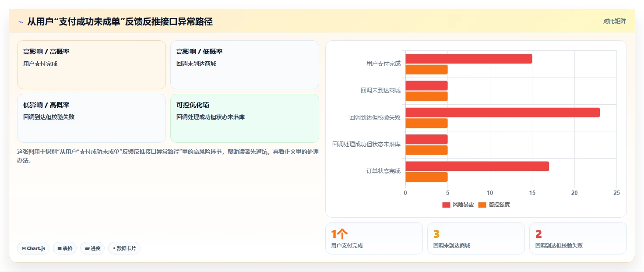Click the 表格 tag chip
The image size is (644, 272).
tap(65, 248)
